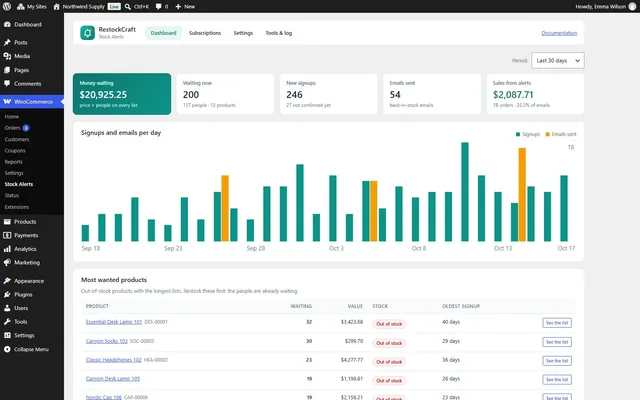Viewport: 640px width, 400px height.
Task: Click the Pages sidebar icon
Action: tap(7, 70)
